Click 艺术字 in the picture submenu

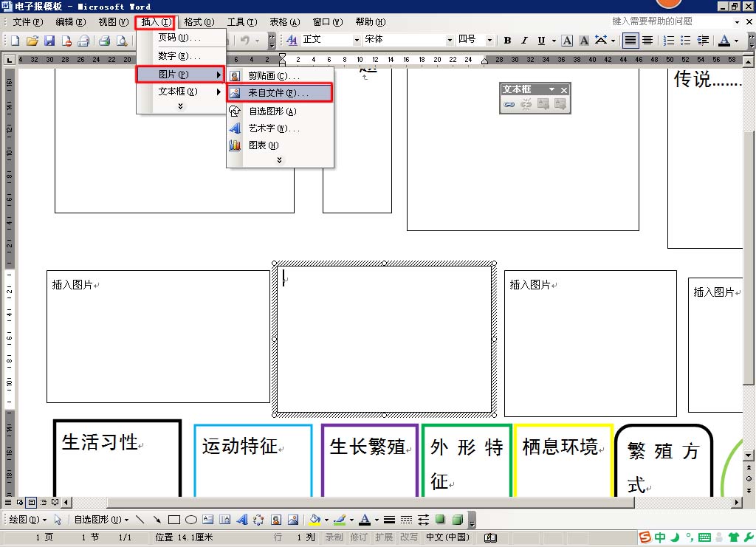(273, 128)
